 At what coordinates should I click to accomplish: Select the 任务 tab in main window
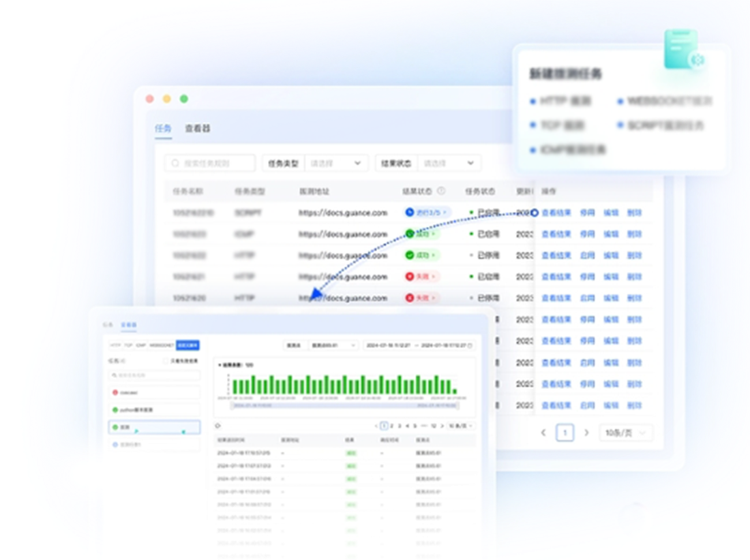tap(163, 128)
